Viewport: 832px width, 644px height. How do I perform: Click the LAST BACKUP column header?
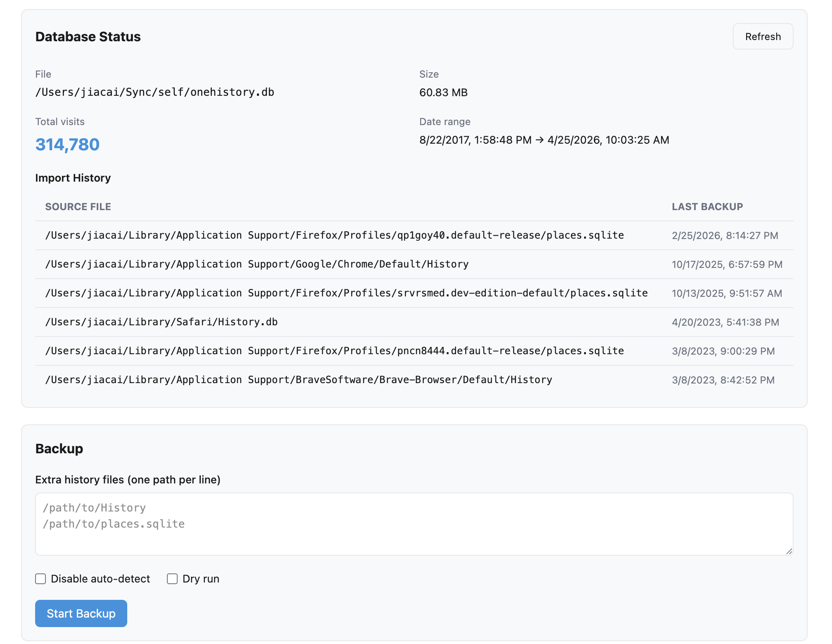[707, 206]
